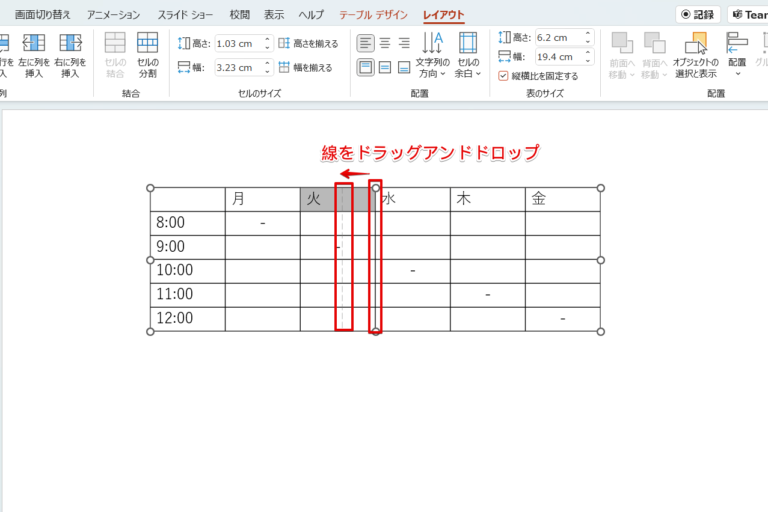This screenshot has width=768, height=512.
Task: Align text to bottom of cell
Action: (404, 67)
